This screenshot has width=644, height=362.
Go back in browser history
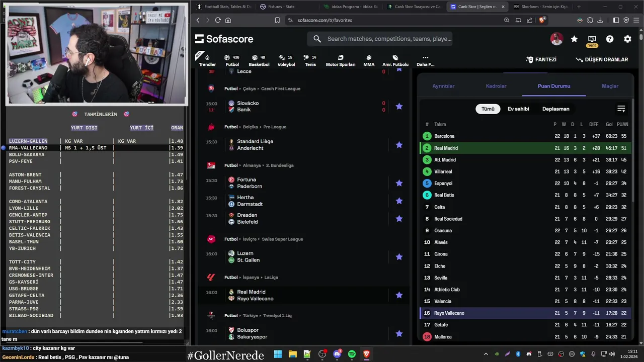click(x=198, y=20)
